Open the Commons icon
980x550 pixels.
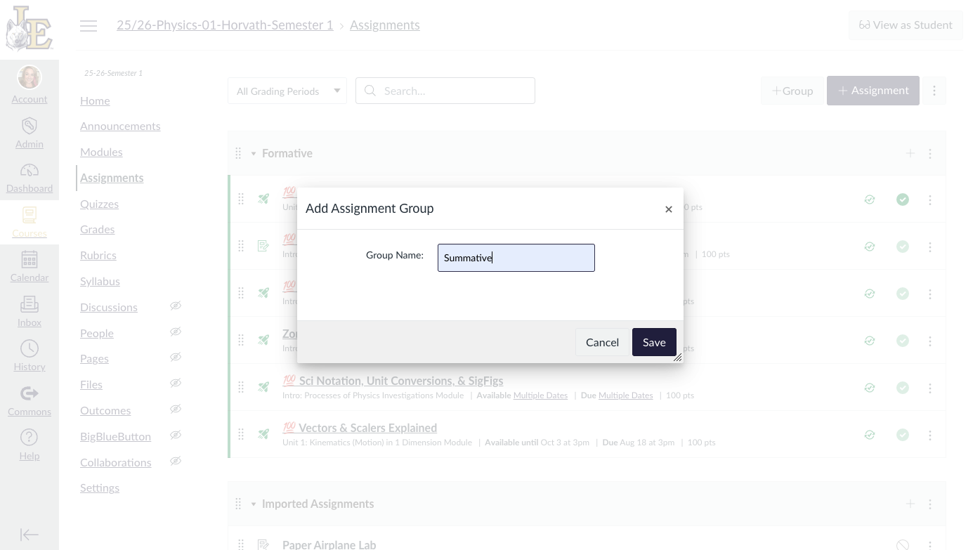point(30,393)
